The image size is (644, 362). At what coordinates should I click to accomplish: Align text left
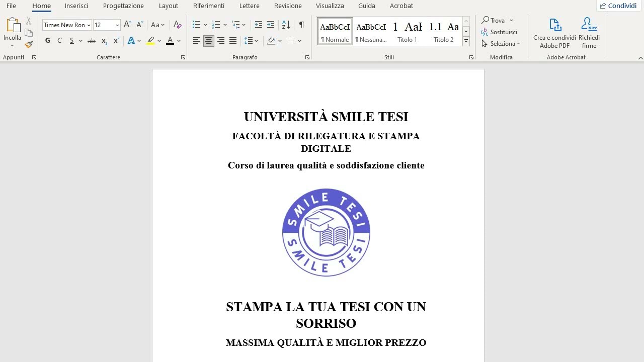coord(197,41)
